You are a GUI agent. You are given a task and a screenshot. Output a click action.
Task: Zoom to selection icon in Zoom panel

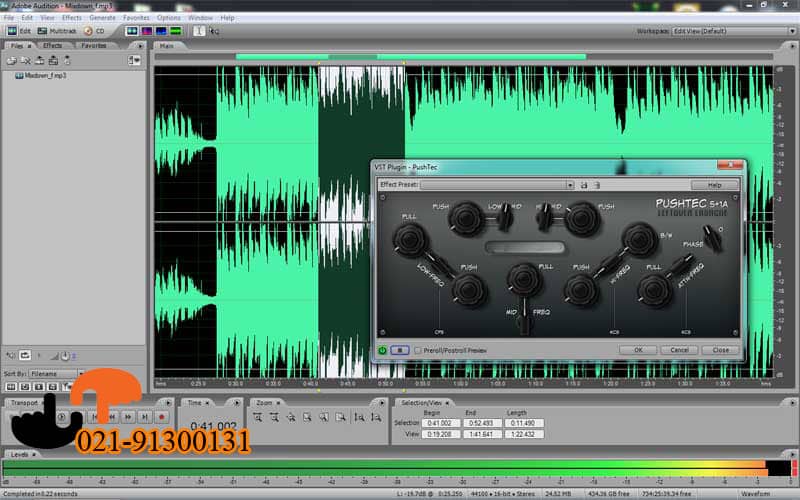click(x=307, y=417)
